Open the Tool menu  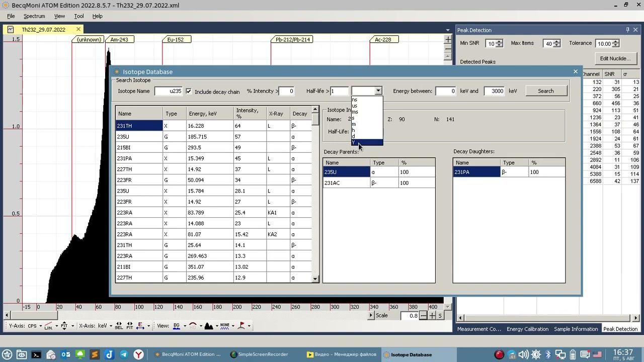coord(79,16)
